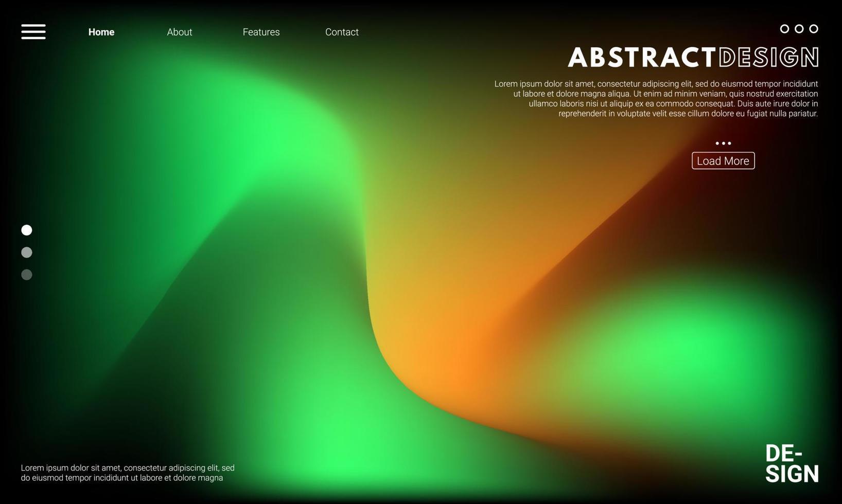Image resolution: width=842 pixels, height=504 pixels.
Task: Click the DE-SIGN logo text
Action: click(x=792, y=464)
